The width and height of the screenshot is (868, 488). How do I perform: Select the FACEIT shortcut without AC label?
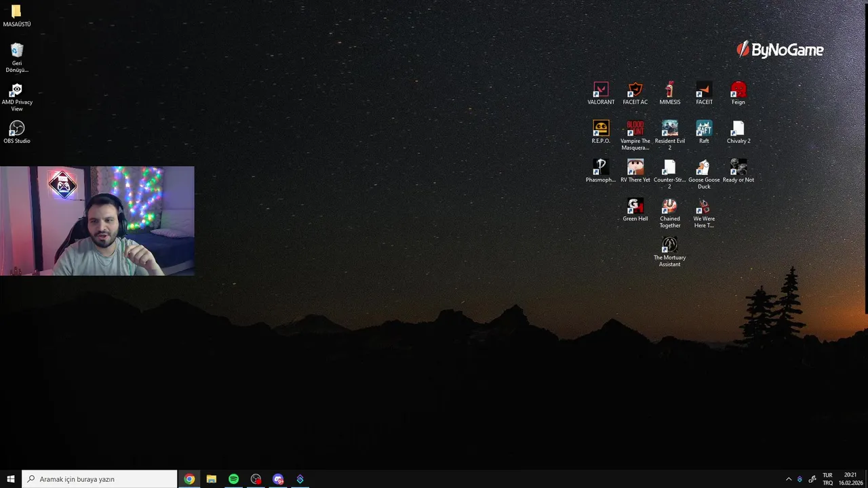704,94
